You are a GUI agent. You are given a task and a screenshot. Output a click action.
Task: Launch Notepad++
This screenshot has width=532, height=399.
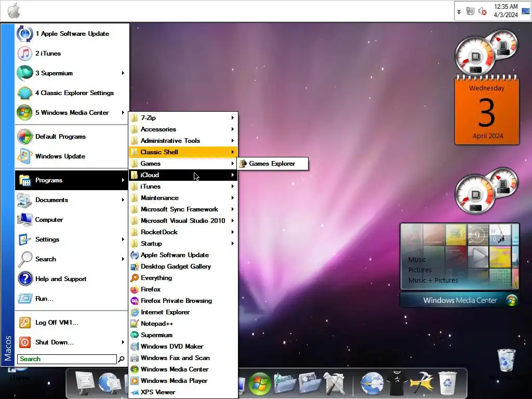coord(183,323)
